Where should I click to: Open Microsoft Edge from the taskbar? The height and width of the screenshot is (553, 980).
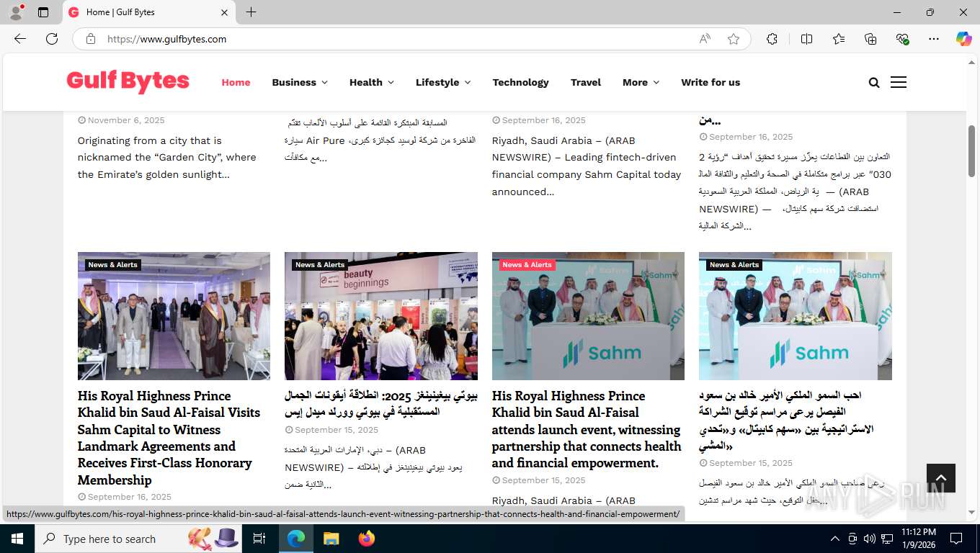tap(296, 539)
